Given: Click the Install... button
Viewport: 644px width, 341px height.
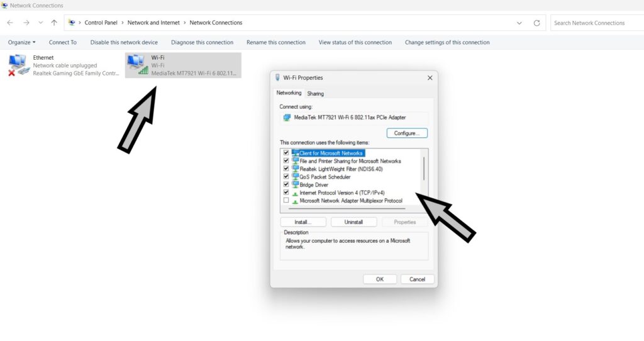Looking at the screenshot, I should coord(303,222).
